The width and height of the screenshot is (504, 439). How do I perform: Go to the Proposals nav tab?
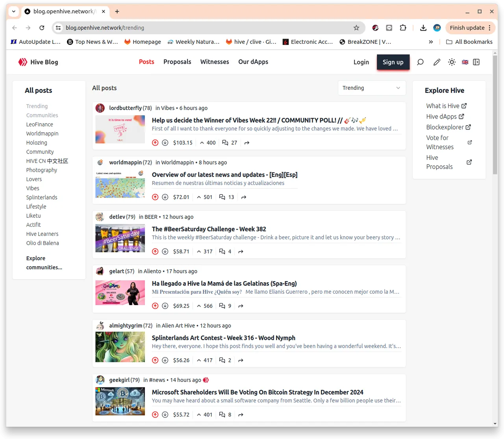pyautogui.click(x=177, y=62)
